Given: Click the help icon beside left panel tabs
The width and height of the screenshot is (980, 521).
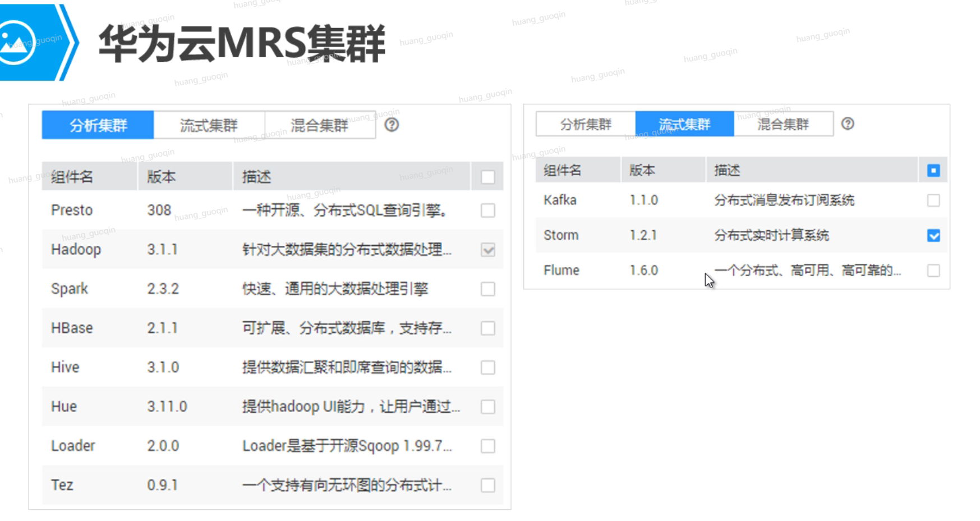Looking at the screenshot, I should [392, 125].
